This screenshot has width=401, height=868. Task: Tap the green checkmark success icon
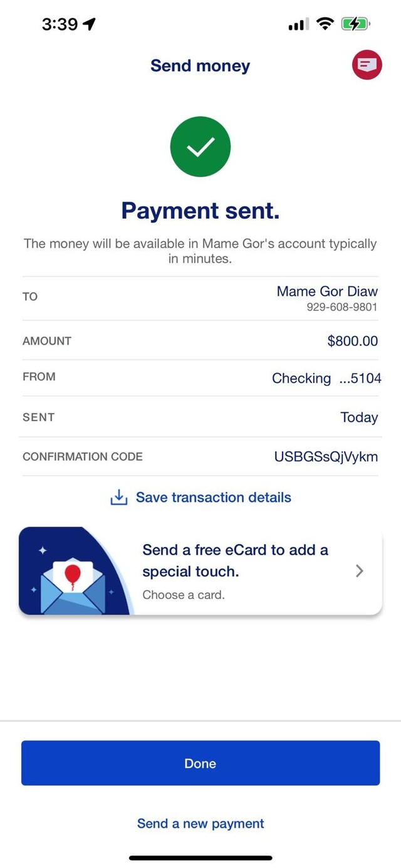(200, 147)
